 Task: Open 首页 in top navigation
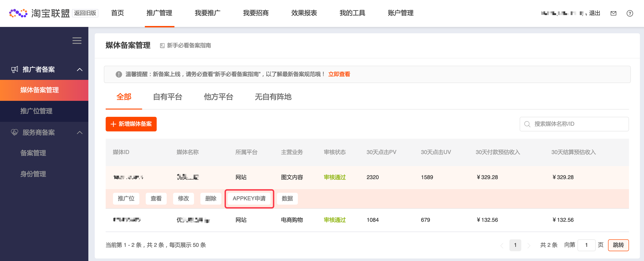click(117, 13)
